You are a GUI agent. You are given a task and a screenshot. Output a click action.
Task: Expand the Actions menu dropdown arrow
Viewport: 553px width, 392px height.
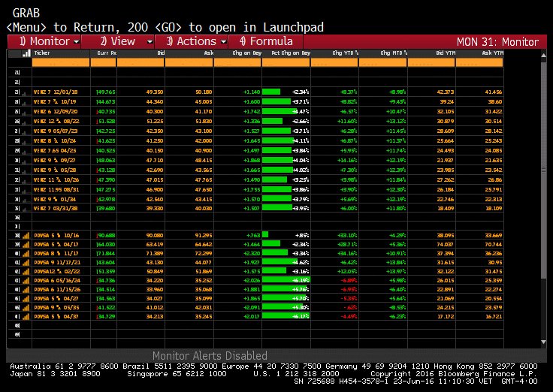[x=223, y=42]
